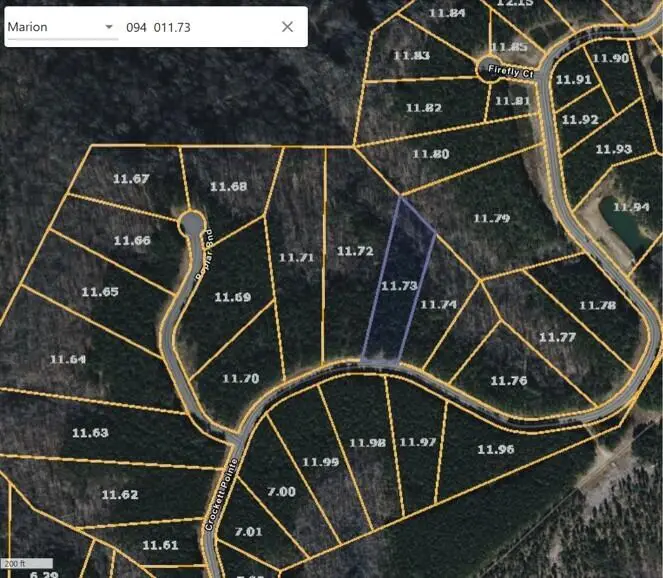Select parcel 11.64 on map
Screen dimensions: 663x578
68,359
